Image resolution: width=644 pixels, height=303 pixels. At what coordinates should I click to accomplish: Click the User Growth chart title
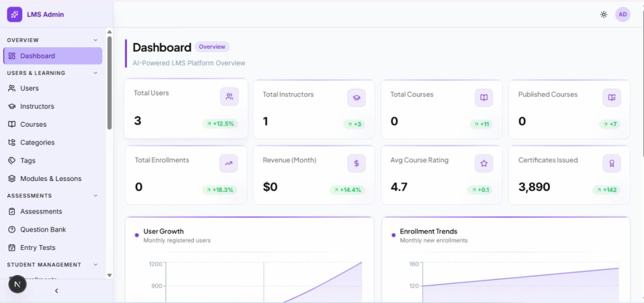[x=164, y=231]
